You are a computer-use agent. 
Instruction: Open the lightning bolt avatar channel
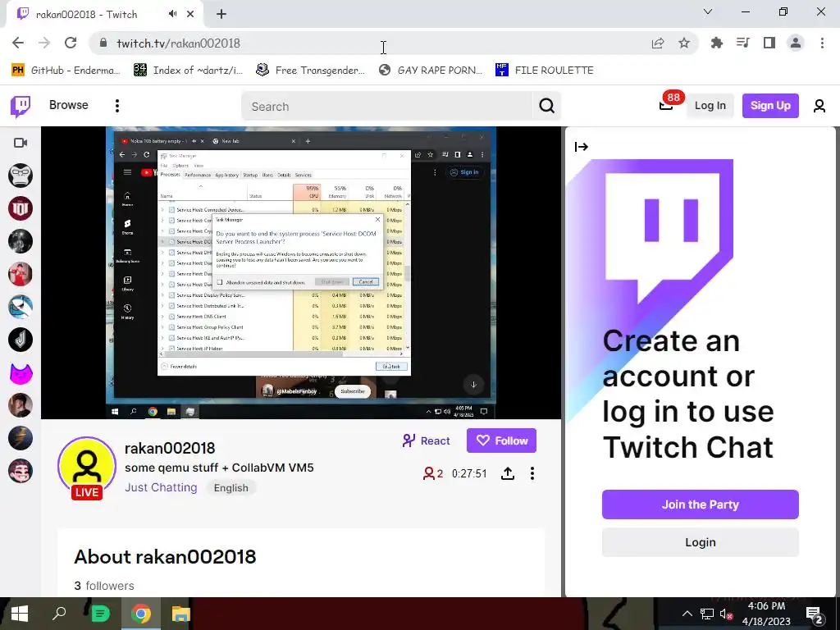click(x=21, y=438)
